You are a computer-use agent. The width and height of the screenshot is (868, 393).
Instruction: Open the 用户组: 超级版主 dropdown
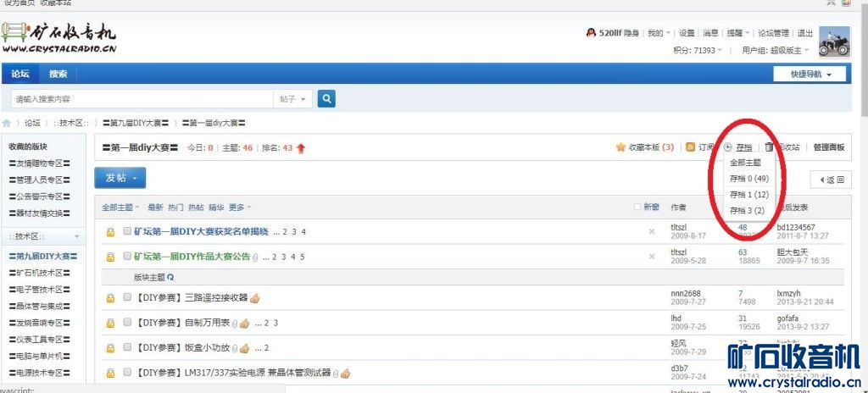pos(776,50)
